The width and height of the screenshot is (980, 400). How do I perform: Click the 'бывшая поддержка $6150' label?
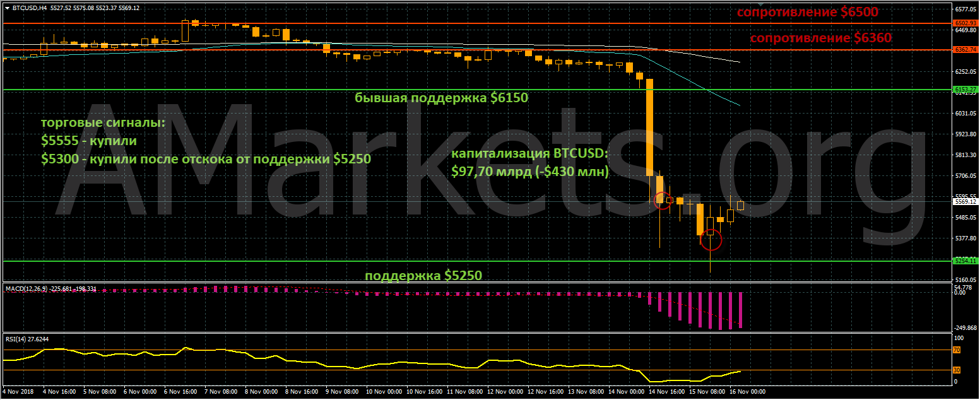(x=441, y=98)
